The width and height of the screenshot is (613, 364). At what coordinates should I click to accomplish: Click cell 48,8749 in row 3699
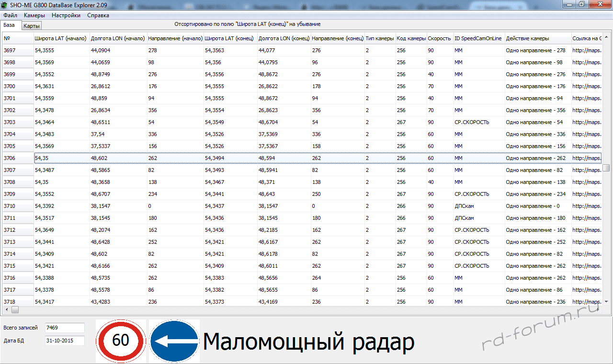(x=118, y=74)
